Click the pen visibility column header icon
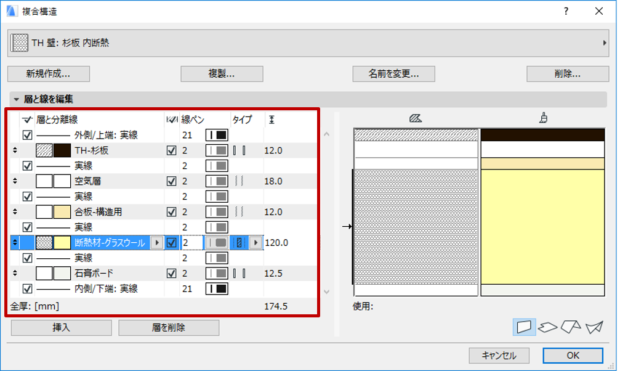Viewport: 620px width, 371px height. (x=172, y=119)
